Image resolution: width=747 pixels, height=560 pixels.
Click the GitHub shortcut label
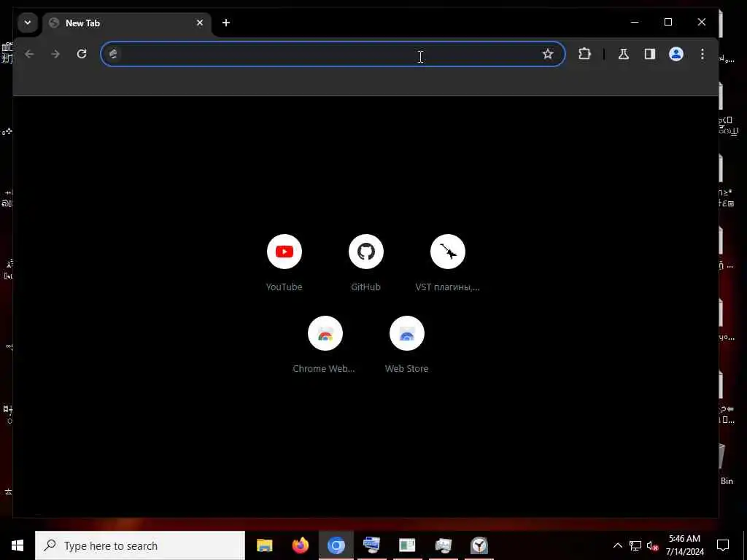[366, 287]
